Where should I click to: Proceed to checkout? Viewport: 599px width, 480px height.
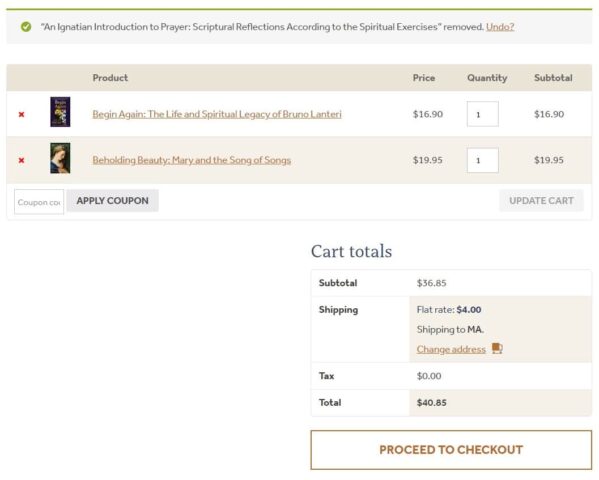coord(451,450)
